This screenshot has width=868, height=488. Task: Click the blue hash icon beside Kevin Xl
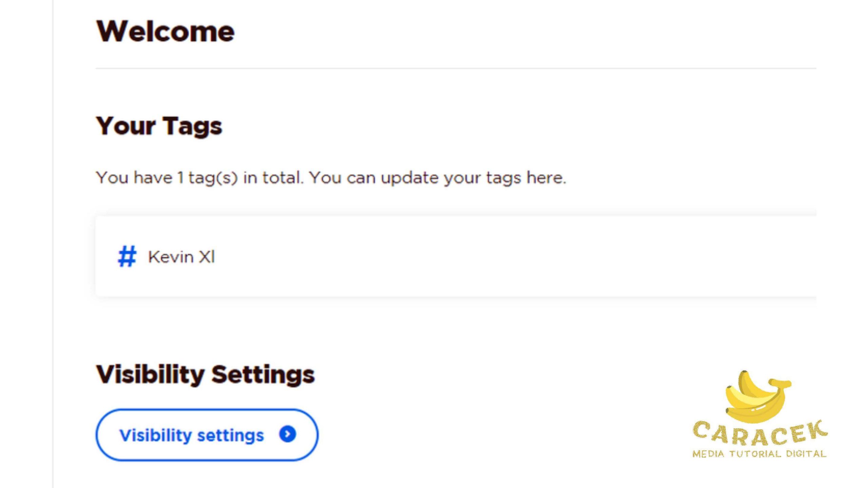(x=127, y=257)
